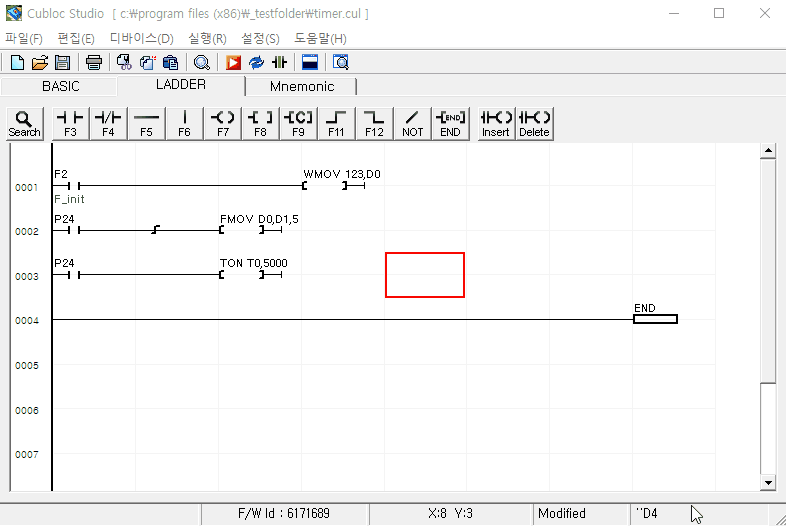Open the 디바이스(D) menu
Screen dimensions: 786x526
141,38
